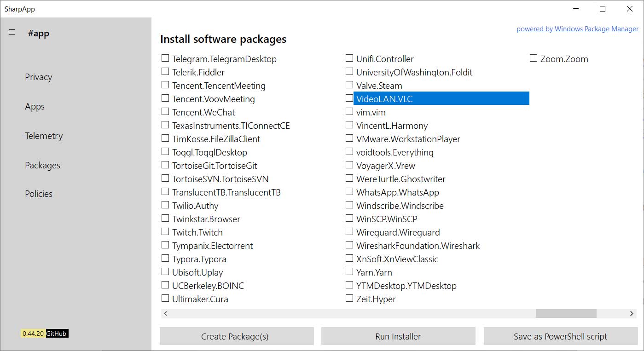Click the horizontal scrollbar left arrow
Viewport: 644px width, 351px height.
pyautogui.click(x=166, y=313)
